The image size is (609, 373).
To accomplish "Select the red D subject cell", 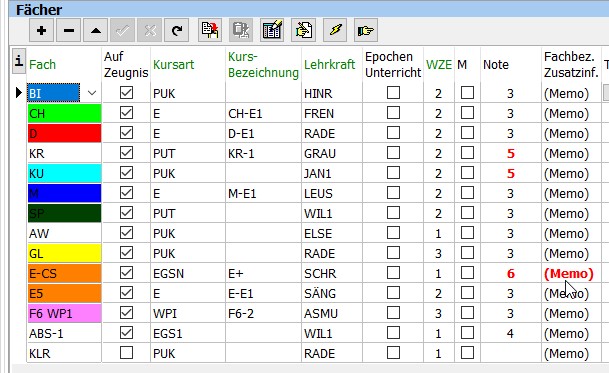I will 64,133.
